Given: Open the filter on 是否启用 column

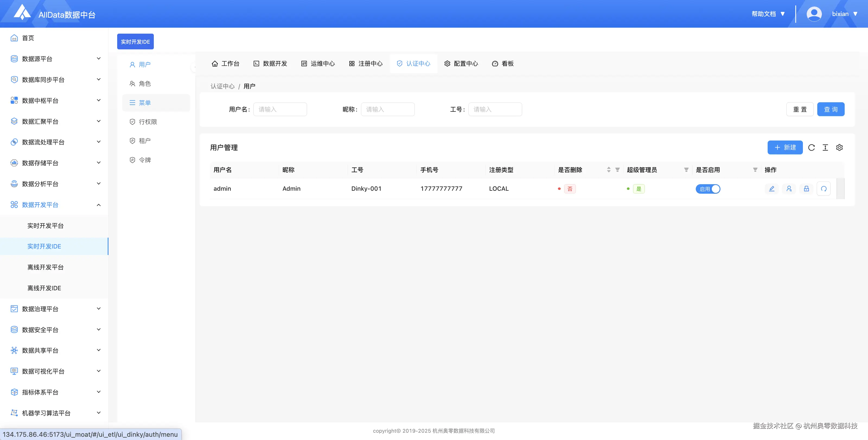Looking at the screenshot, I should click(x=755, y=170).
